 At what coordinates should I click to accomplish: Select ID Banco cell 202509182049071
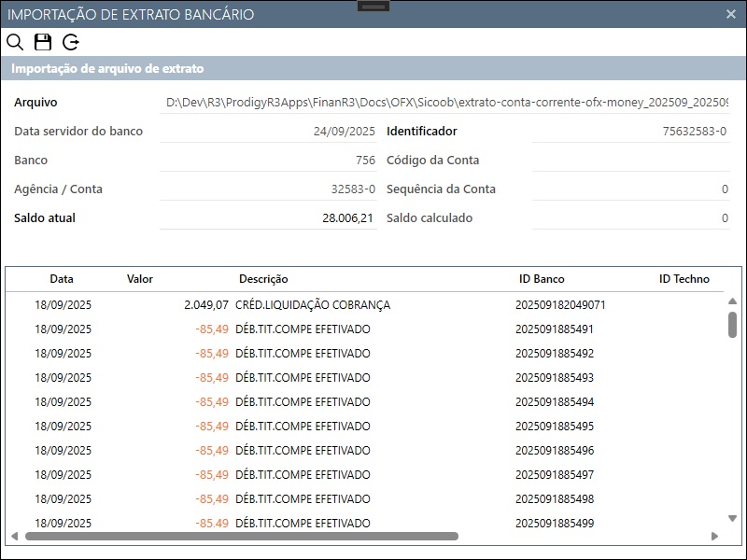[x=560, y=305]
